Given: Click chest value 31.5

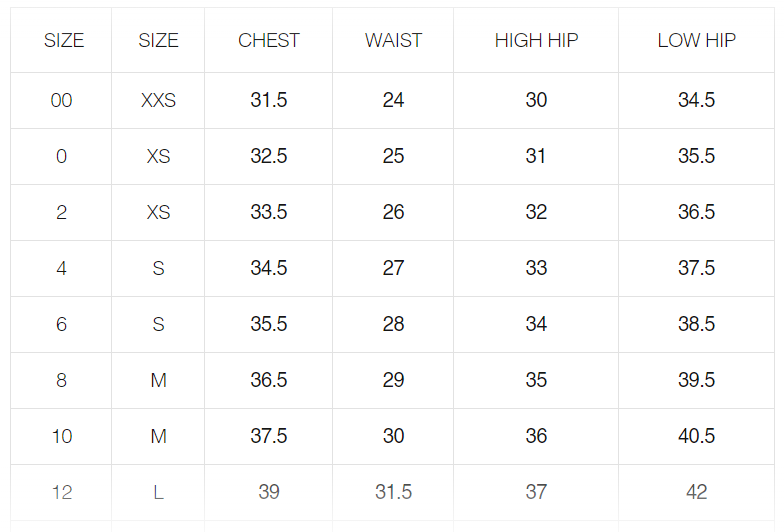Looking at the screenshot, I should pyautogui.click(x=269, y=101).
